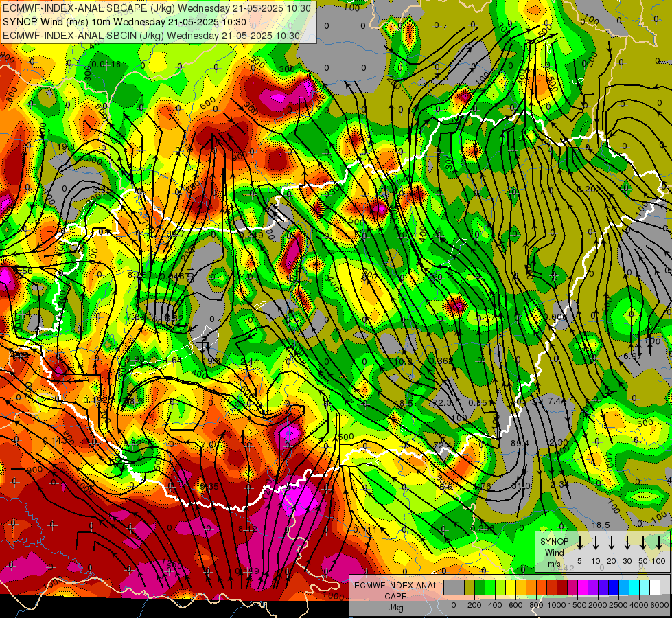This screenshot has width=672, height=618.
Task: Click the 2000 label on CAPE scale
Action: [598, 605]
